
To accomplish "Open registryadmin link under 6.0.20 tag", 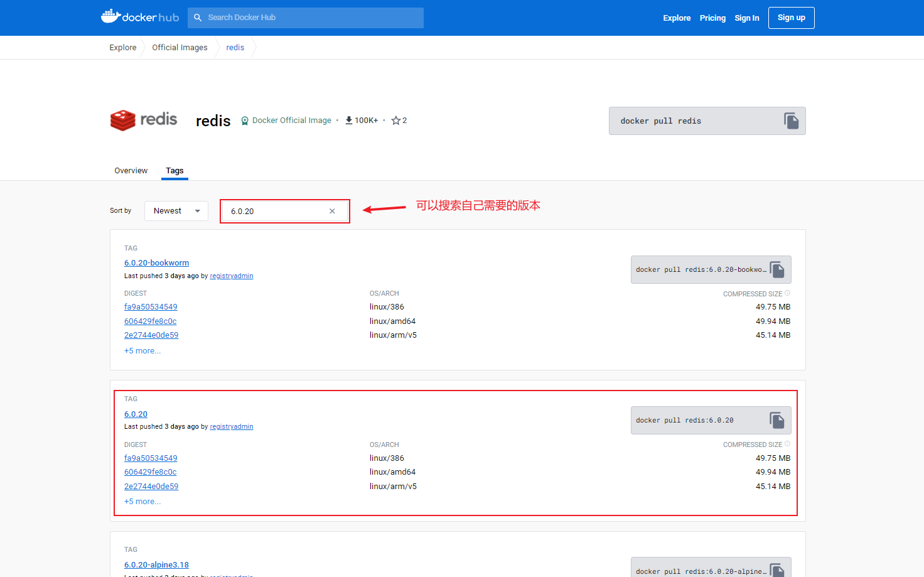I will [x=232, y=427].
